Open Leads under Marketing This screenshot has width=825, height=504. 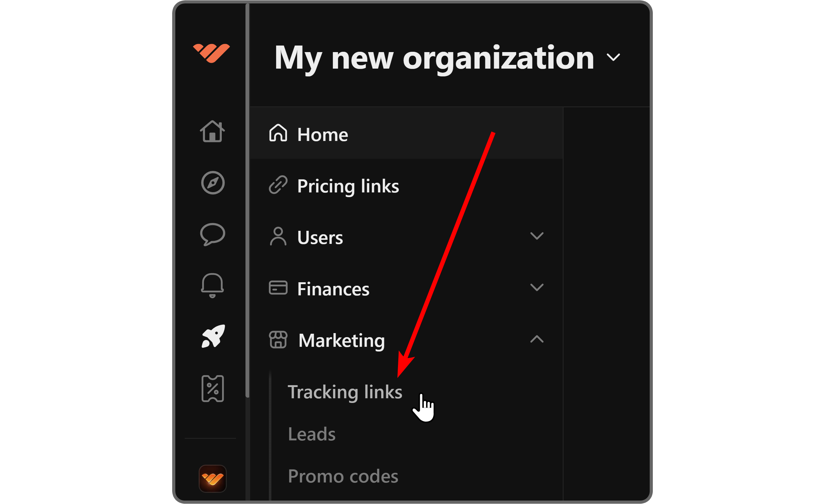311,434
